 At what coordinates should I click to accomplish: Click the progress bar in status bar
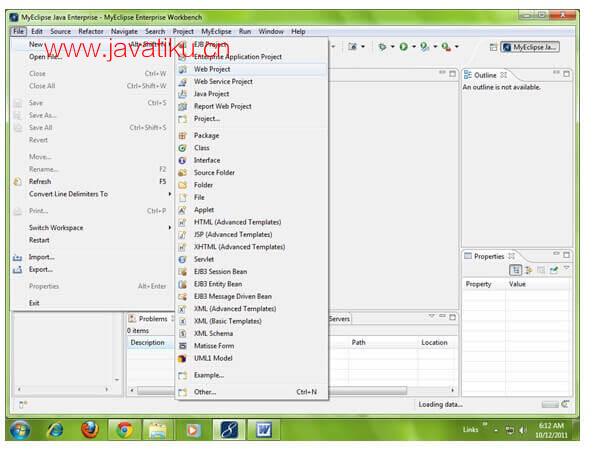(550, 405)
